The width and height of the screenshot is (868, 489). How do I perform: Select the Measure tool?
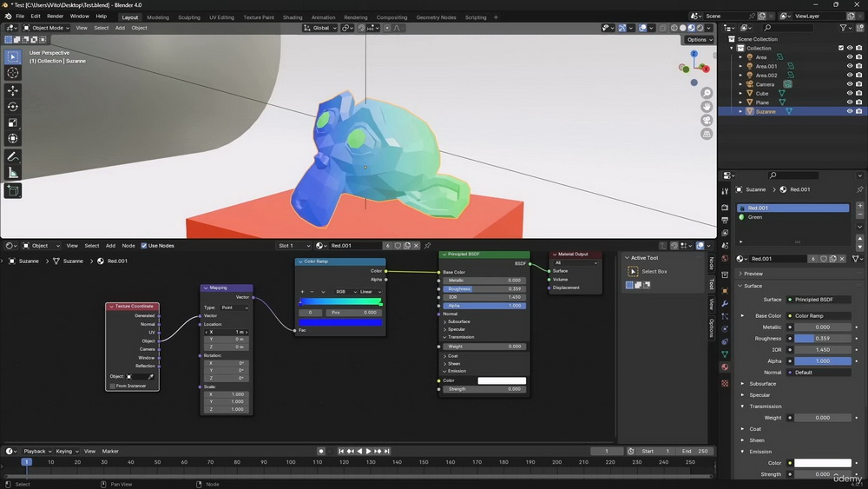[x=13, y=173]
